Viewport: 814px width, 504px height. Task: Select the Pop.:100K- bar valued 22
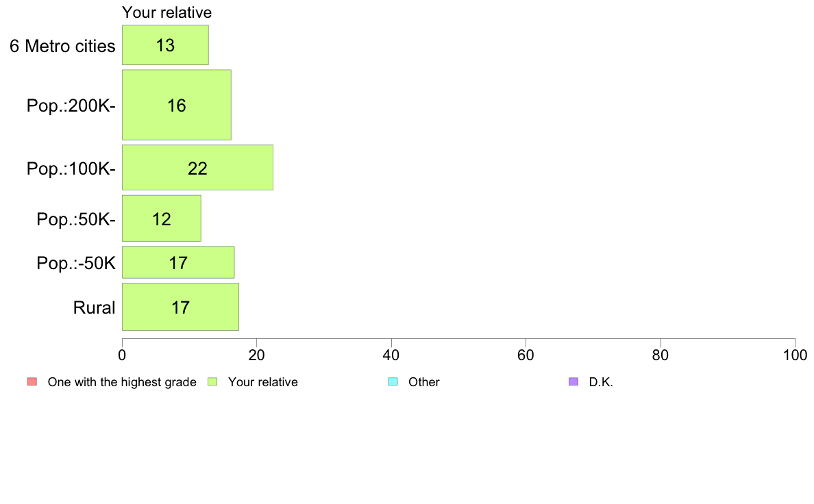[197, 168]
